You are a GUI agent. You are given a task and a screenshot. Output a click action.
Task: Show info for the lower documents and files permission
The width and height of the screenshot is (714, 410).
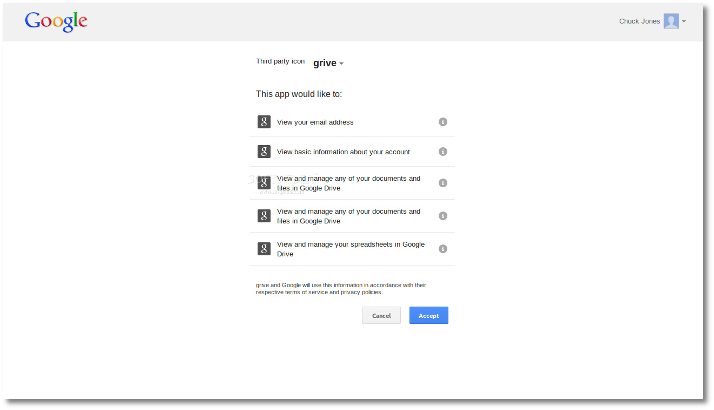coord(443,216)
